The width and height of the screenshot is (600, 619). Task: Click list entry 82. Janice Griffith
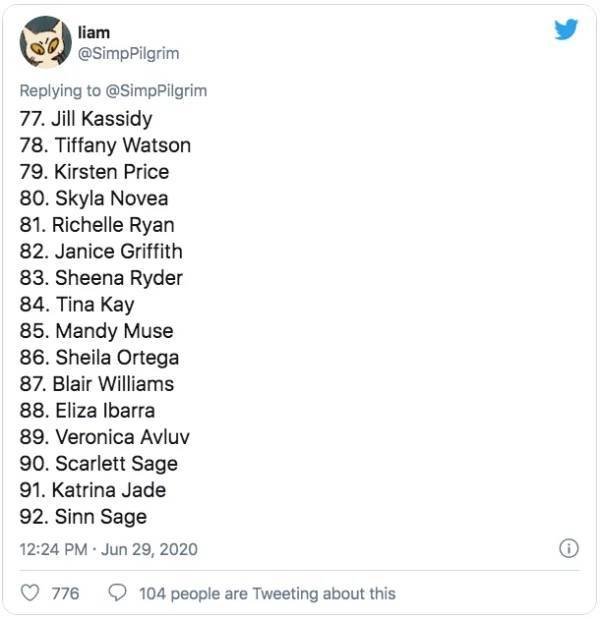click(101, 251)
